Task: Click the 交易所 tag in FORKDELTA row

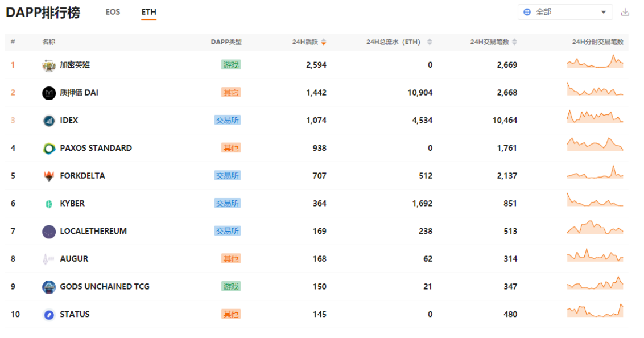Action: tap(228, 176)
